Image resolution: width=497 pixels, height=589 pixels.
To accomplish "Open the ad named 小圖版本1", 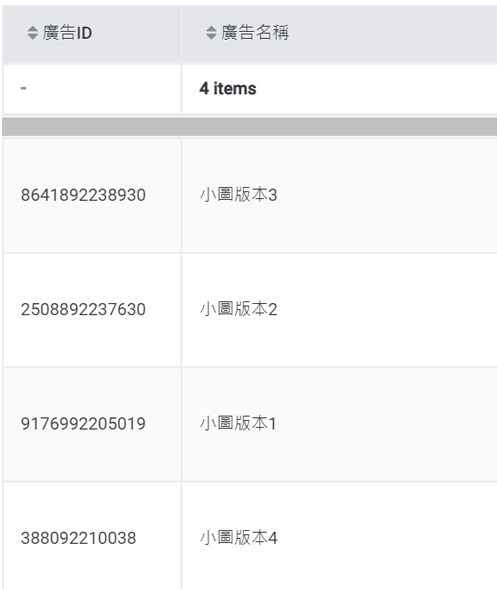I will click(x=238, y=423).
